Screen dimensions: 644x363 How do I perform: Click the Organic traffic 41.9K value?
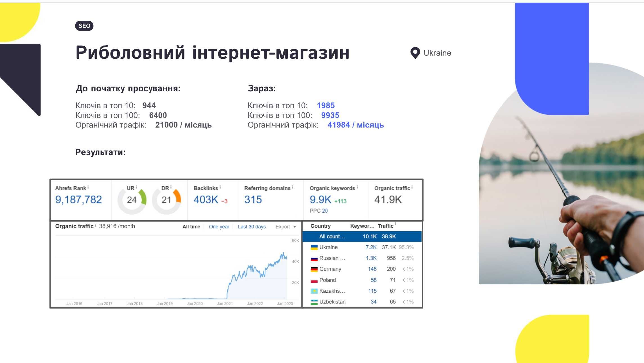coord(388,199)
